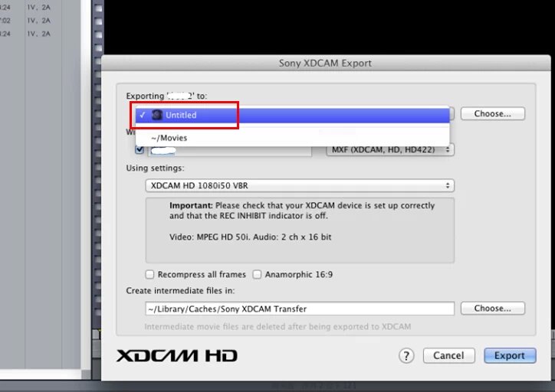The width and height of the screenshot is (555, 392).
Task: Open the XDCAM HD 1080i50 VBR settings dropdown
Action: point(300,185)
